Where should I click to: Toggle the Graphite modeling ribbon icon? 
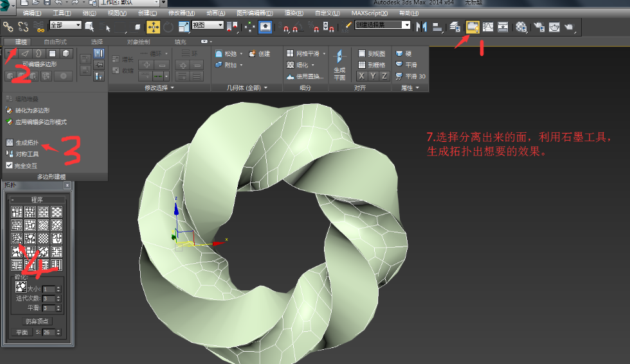473,26
